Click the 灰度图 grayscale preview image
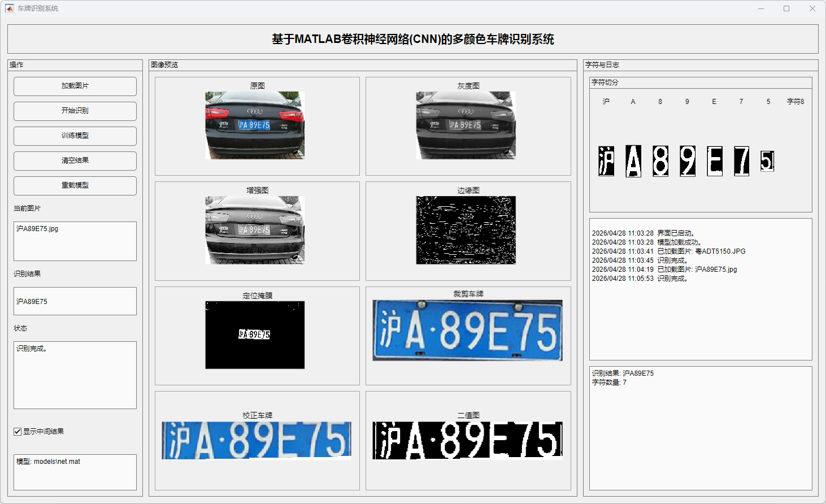826x504 pixels. (466, 125)
